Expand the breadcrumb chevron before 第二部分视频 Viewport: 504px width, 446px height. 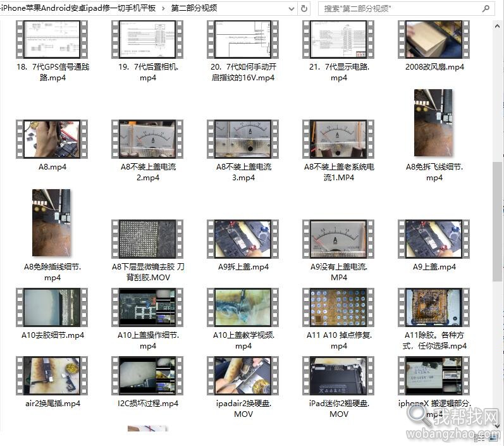click(x=163, y=8)
